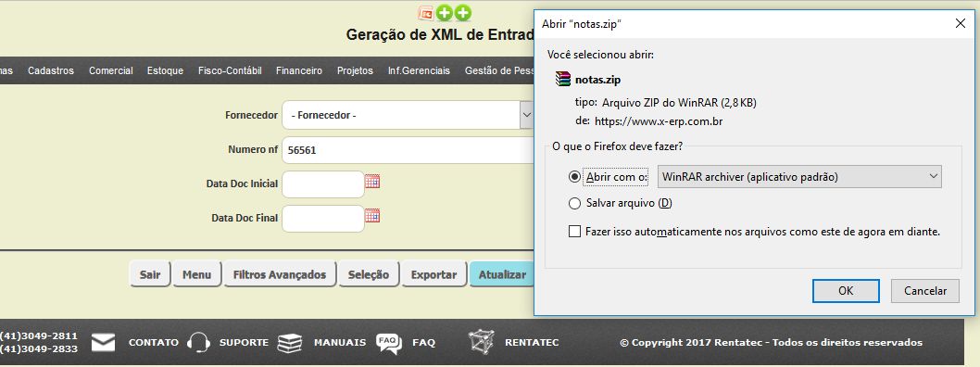Click the stacked books Manuais icon
Viewport: 980px width, 367px height.
point(290,343)
